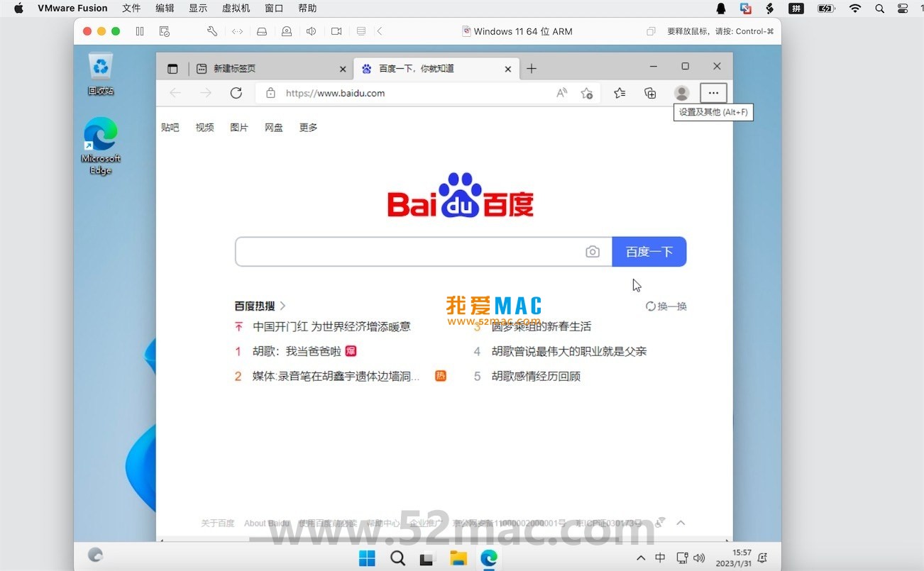
Task: Open the Recycle Bin desktop icon 回收站
Action: pyautogui.click(x=101, y=74)
